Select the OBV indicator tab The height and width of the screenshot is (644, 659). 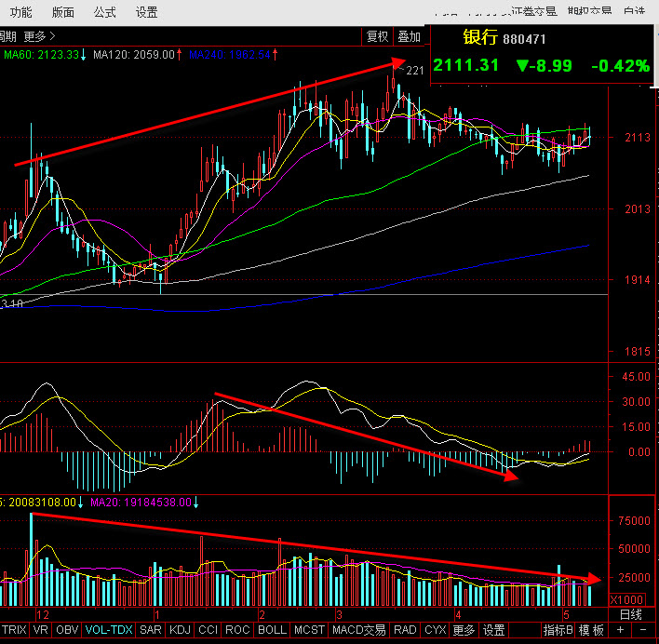click(x=67, y=630)
